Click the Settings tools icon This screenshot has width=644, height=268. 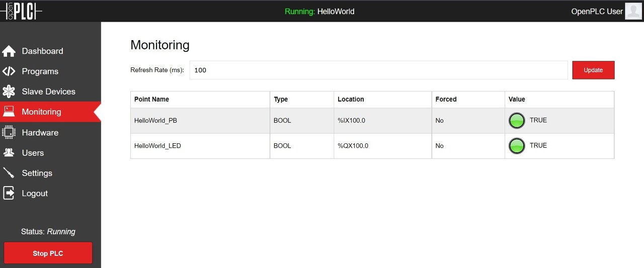[9, 173]
